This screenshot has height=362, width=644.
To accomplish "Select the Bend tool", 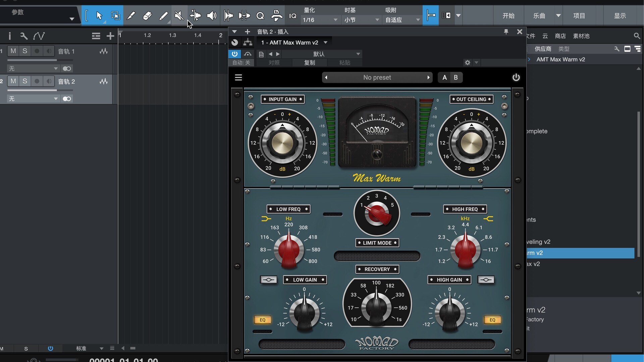I will (195, 15).
